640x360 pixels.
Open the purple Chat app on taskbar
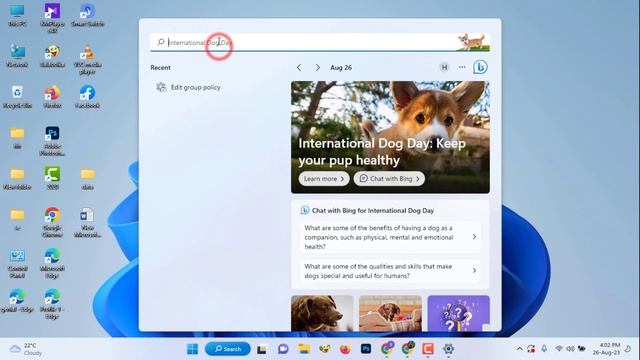283,349
